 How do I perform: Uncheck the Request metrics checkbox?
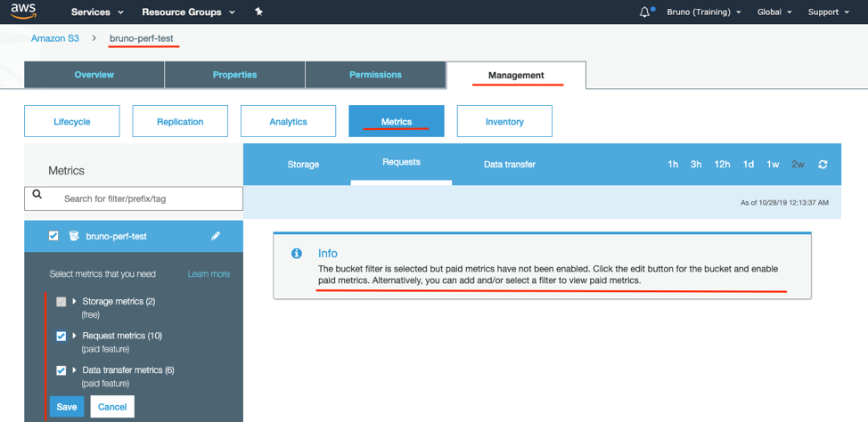61,337
